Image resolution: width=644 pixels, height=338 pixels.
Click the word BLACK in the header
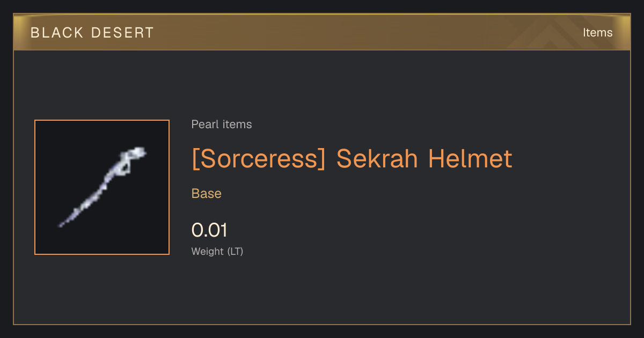click(x=56, y=33)
